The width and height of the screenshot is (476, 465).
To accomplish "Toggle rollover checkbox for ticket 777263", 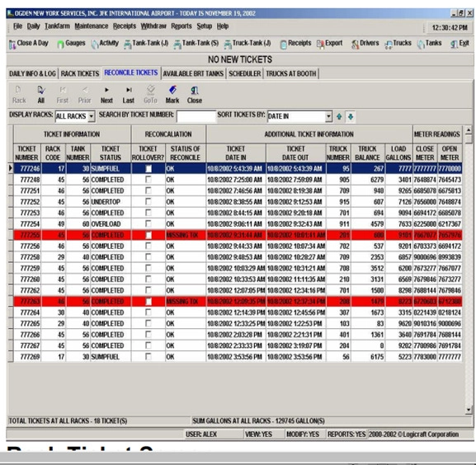I will pyautogui.click(x=148, y=302).
